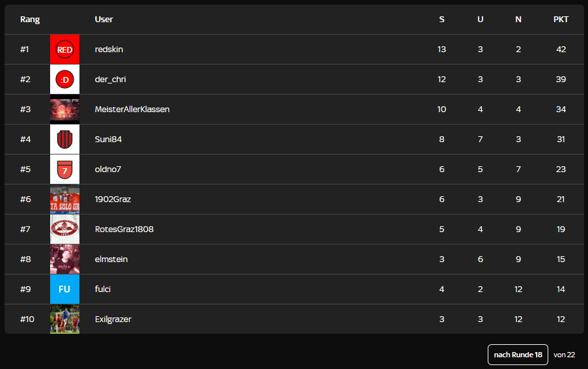Sort table by Rang column header
The width and height of the screenshot is (588, 369).
coord(30,20)
